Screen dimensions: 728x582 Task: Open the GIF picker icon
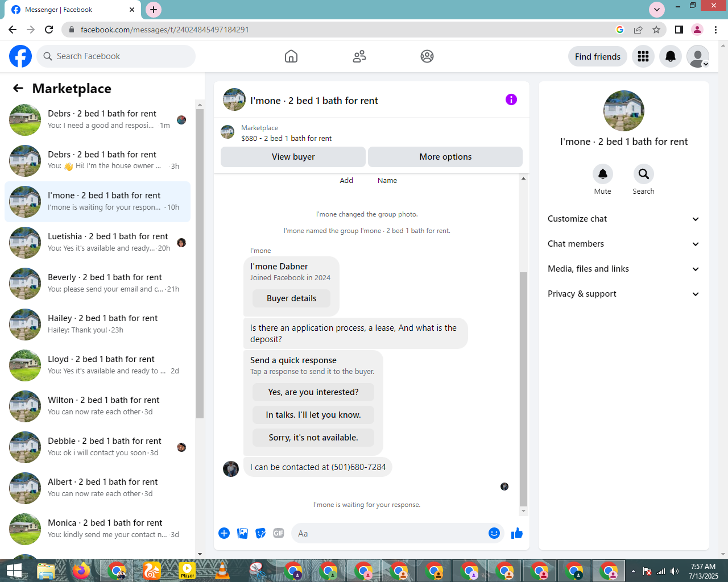[279, 533]
